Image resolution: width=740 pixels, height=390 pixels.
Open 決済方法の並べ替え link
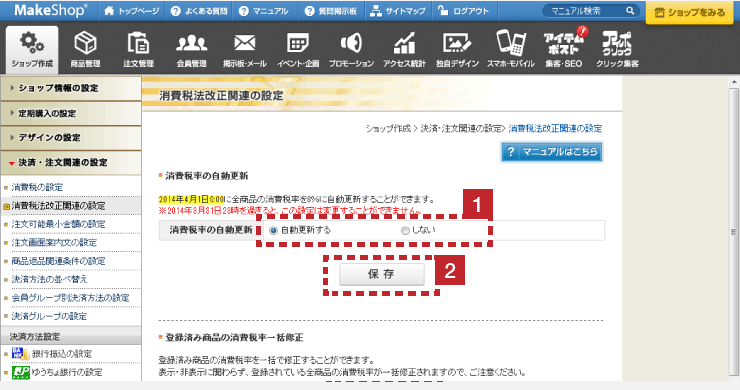(x=50, y=279)
